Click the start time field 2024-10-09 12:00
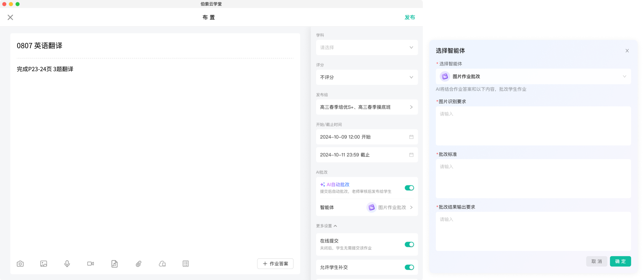This screenshot has height=280, width=644. [x=367, y=137]
